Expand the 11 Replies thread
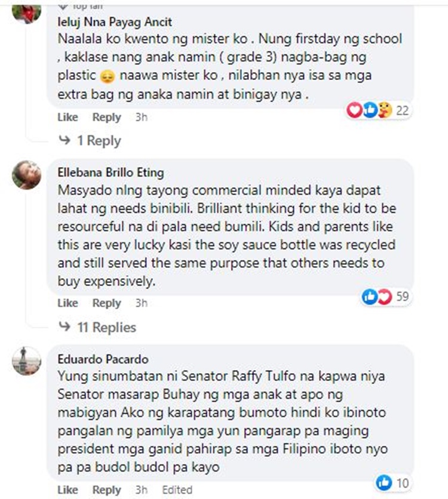Screen dimensions: 448x499 (x=98, y=327)
